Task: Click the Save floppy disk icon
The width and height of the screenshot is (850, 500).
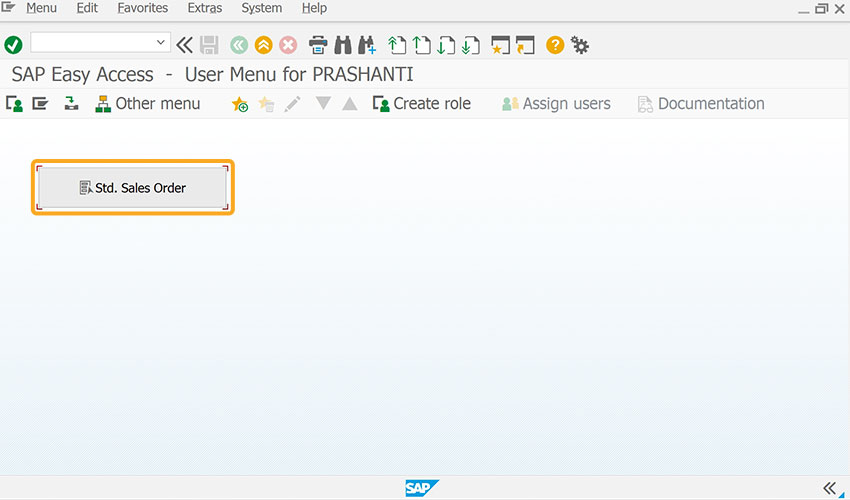Action: [x=209, y=45]
